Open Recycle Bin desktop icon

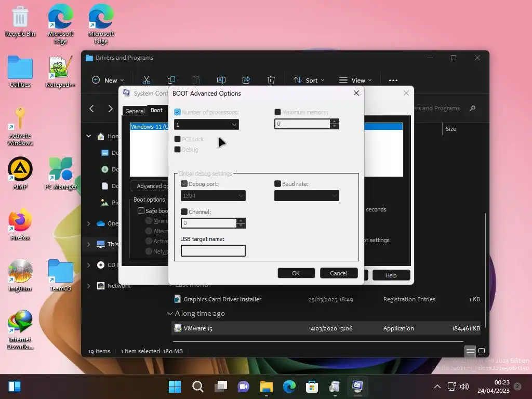[x=20, y=21]
